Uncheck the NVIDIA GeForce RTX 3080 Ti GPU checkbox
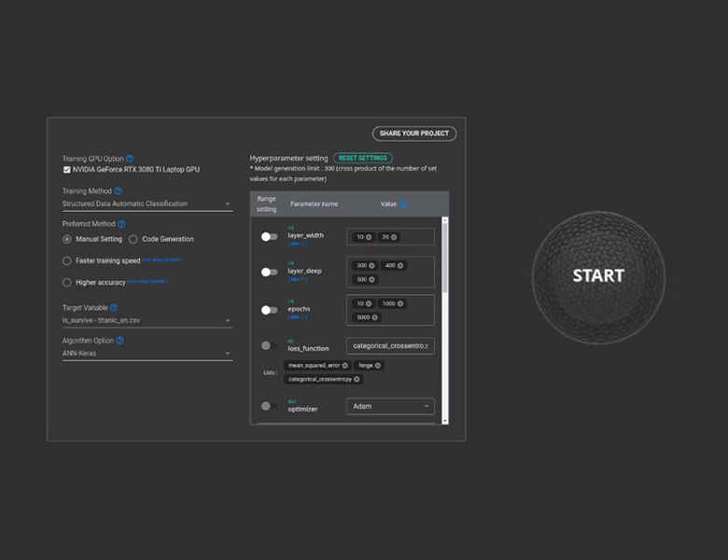This screenshot has height=560, width=728. tap(66, 170)
